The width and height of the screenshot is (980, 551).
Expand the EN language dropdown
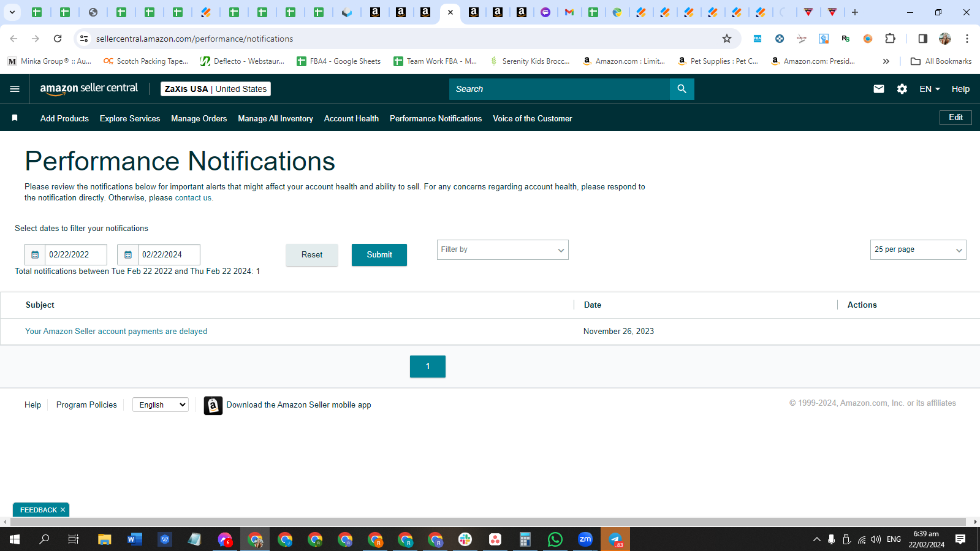[x=929, y=89]
